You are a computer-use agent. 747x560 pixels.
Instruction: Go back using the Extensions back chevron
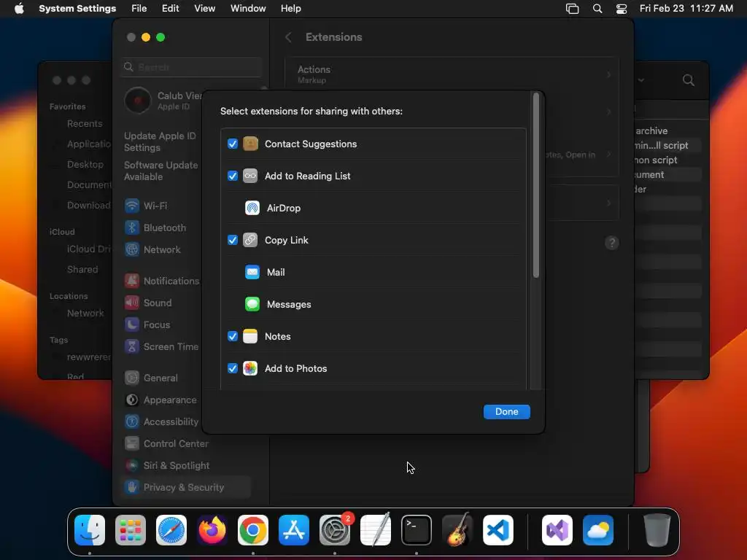(x=288, y=37)
